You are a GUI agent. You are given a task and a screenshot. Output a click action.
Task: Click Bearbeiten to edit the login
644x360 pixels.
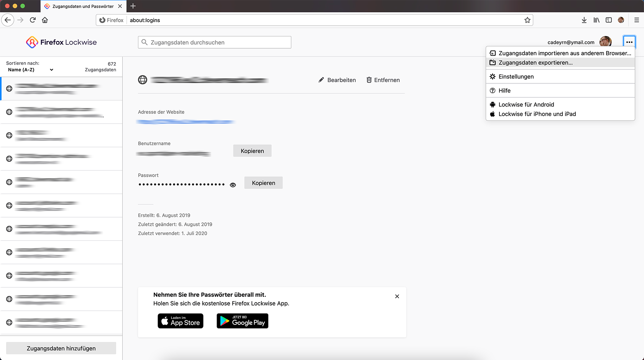pos(337,80)
